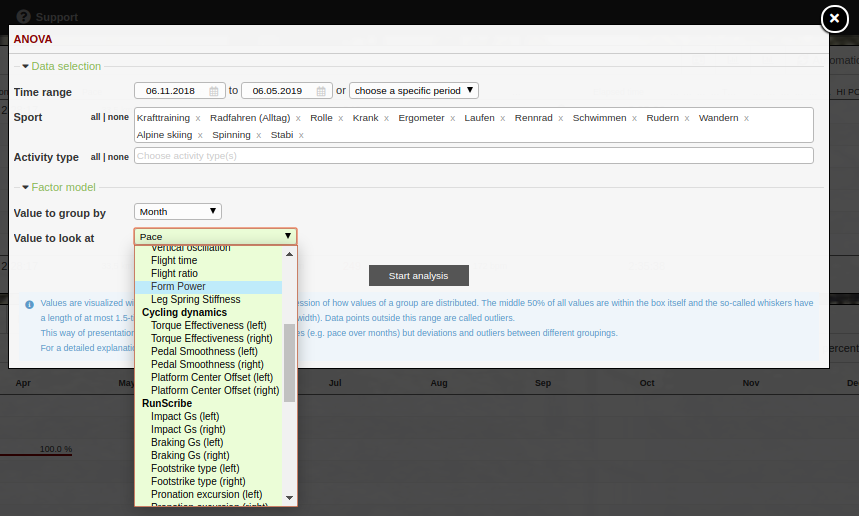The image size is (859, 516).
Task: Remove Stabi sport tag
Action: pos(301,135)
